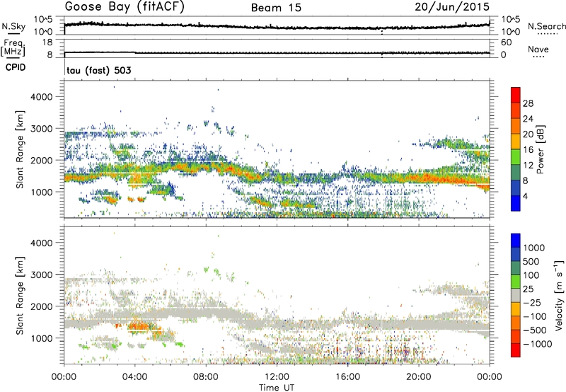Click the 'Goose Bay (fitACF)' title text

tap(125, 7)
